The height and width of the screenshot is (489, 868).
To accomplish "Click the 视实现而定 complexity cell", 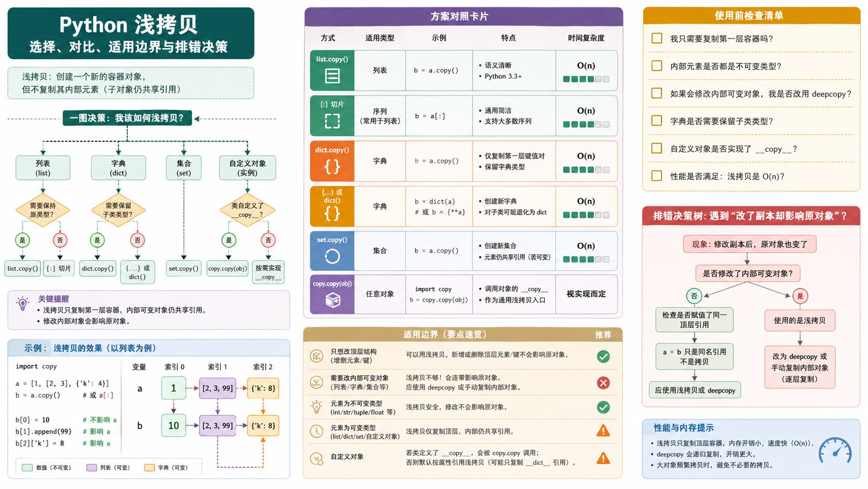I will pyautogui.click(x=586, y=294).
